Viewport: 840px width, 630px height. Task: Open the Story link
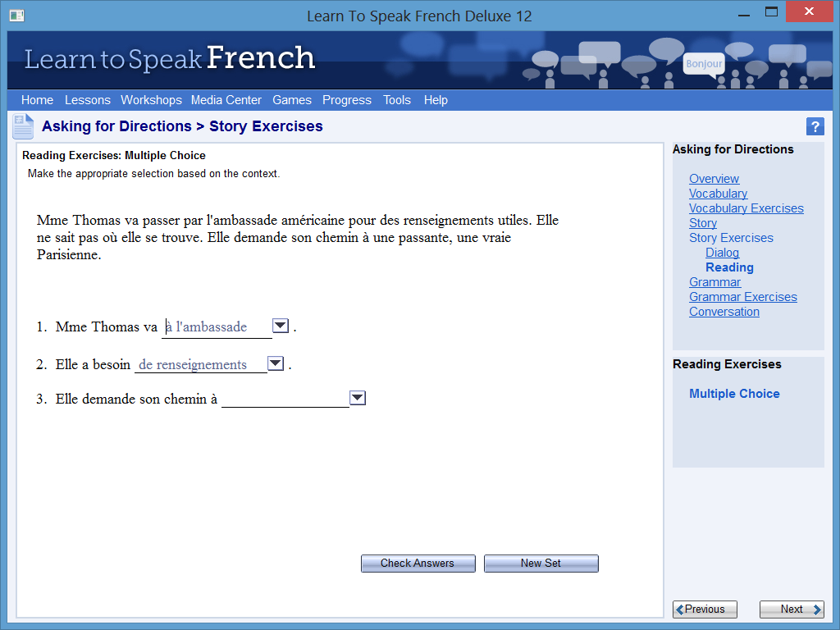click(x=703, y=223)
